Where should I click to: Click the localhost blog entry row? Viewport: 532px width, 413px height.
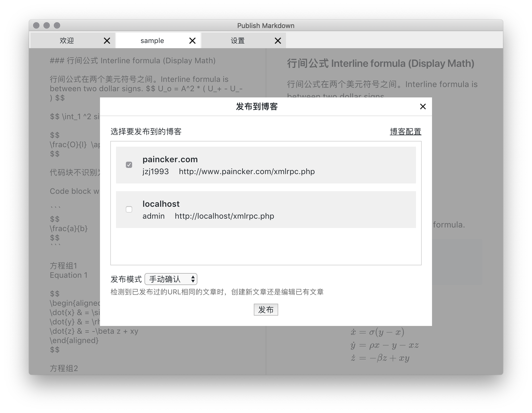[x=337, y=210]
